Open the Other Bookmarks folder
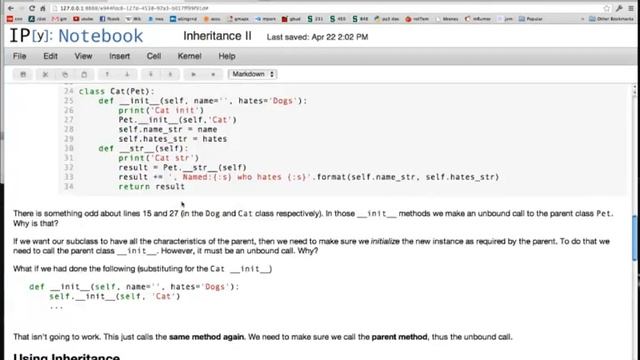This screenshot has width=640, height=360. coord(611,19)
